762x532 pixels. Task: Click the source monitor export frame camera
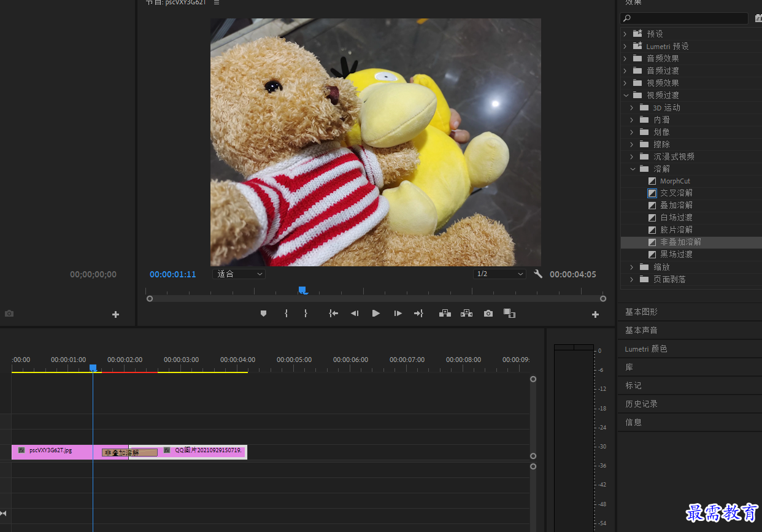pos(9,314)
